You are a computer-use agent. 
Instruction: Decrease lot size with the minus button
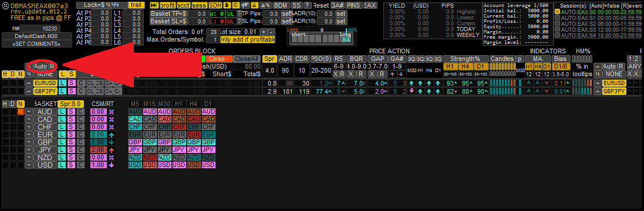[271, 32]
